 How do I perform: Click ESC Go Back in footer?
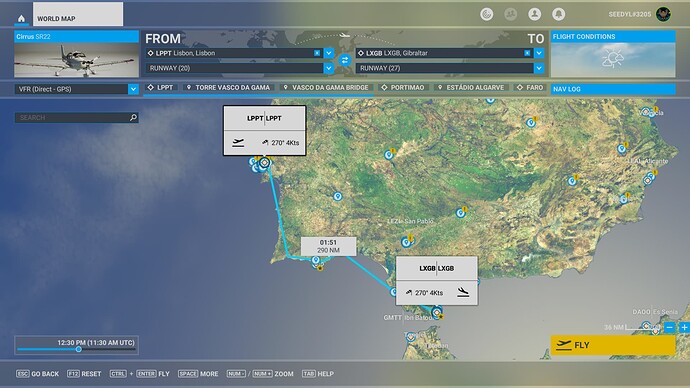click(37, 374)
